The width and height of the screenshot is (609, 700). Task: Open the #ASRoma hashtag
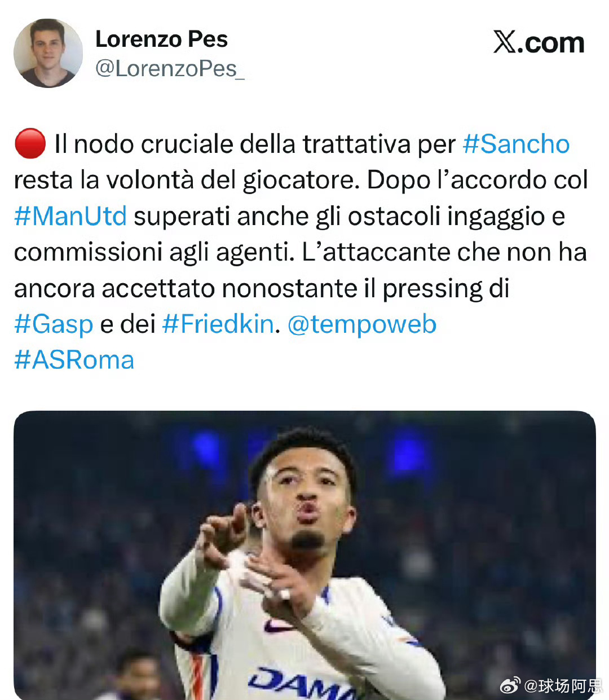(74, 360)
